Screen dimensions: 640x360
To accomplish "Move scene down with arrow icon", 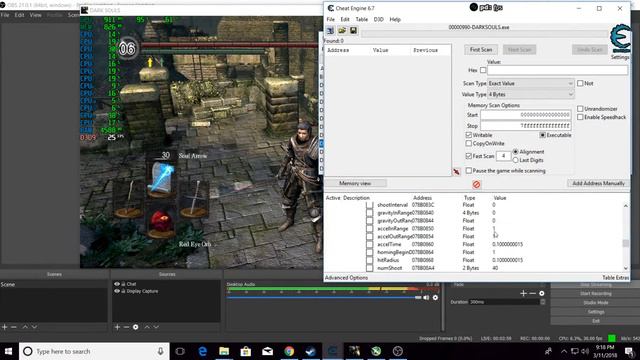I will 34,327.
